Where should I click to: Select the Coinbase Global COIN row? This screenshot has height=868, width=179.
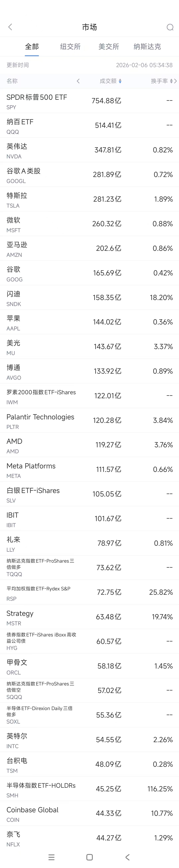90,813
